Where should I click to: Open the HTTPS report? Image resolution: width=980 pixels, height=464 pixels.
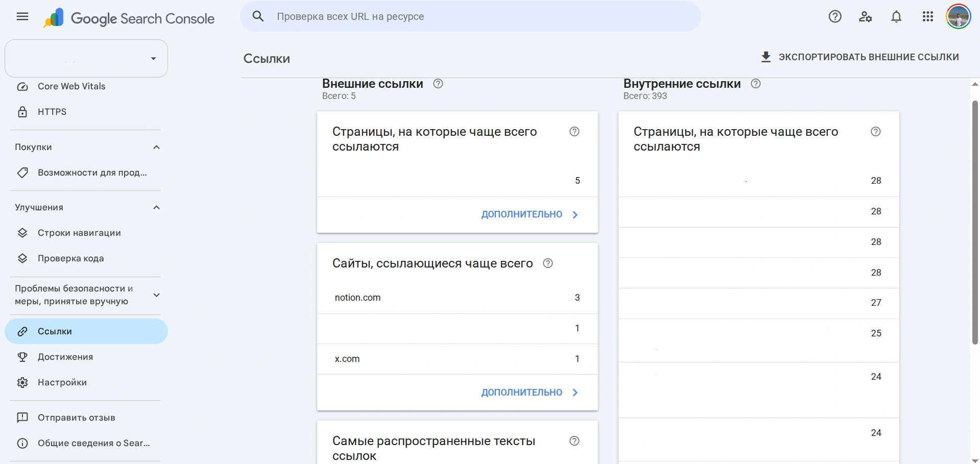point(86,112)
